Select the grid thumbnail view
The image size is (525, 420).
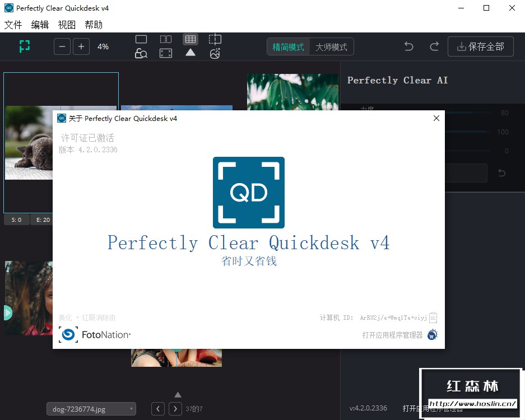click(191, 39)
